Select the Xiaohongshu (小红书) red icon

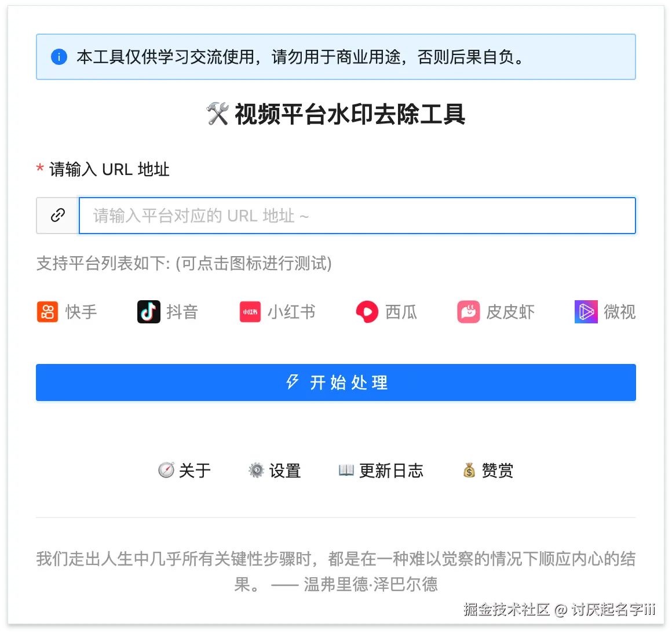tap(250, 312)
